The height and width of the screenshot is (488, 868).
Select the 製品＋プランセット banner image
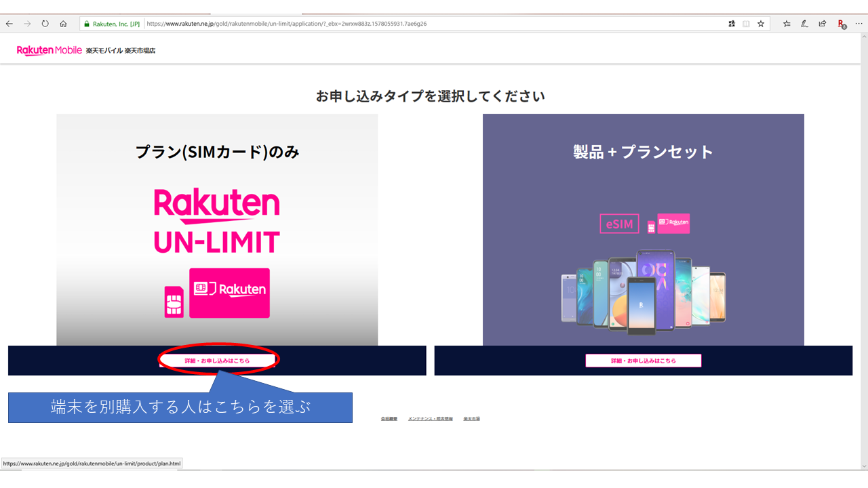tap(644, 230)
